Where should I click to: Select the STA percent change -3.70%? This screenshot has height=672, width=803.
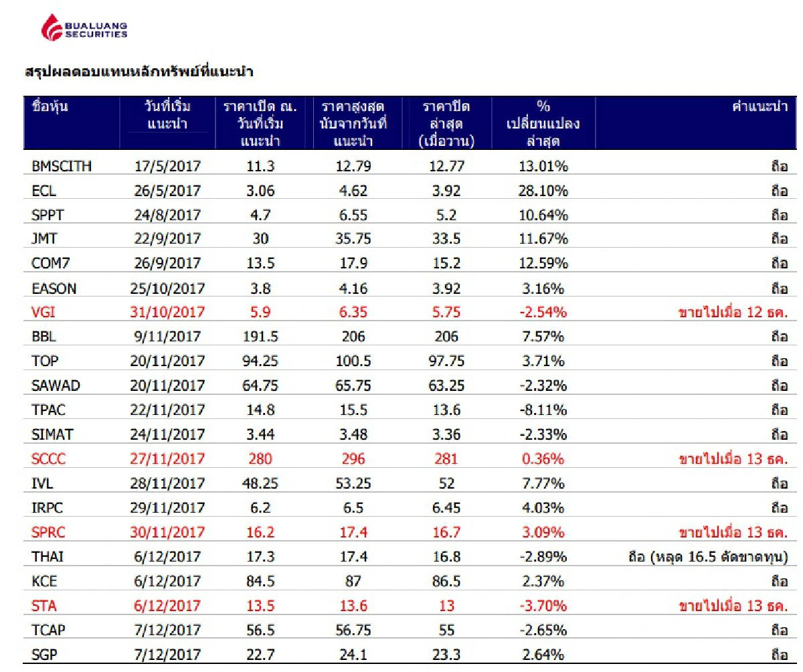543,606
